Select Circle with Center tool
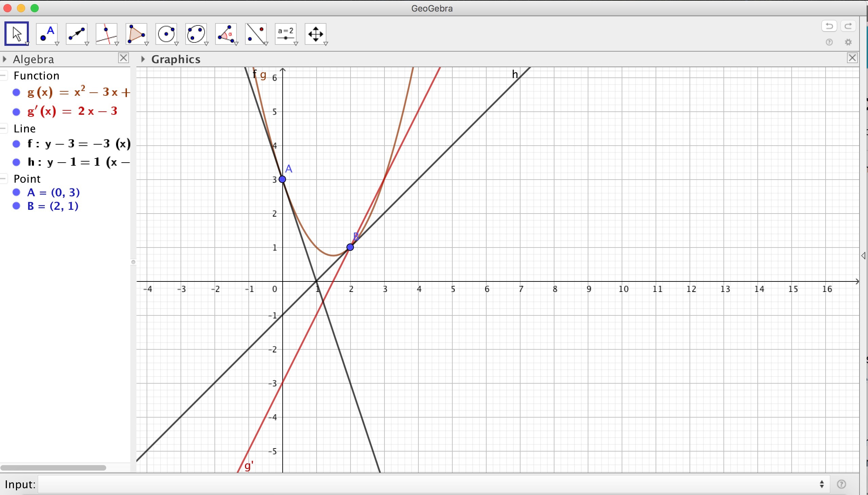This screenshot has width=868, height=495. coord(167,34)
